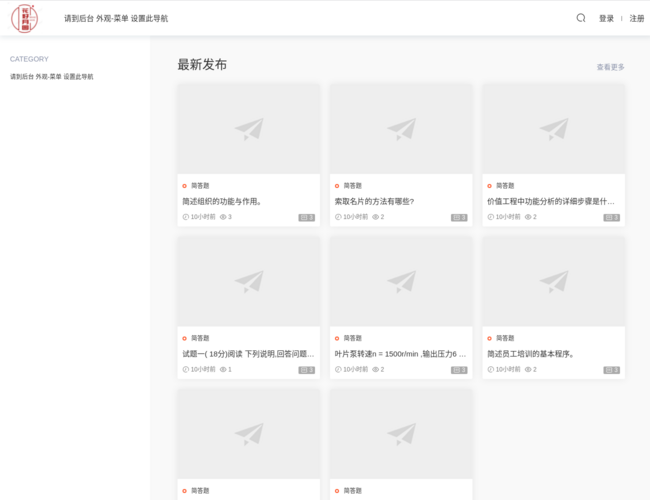This screenshot has height=500, width=650.
Task: Open search with the magnifier icon
Action: (x=581, y=18)
